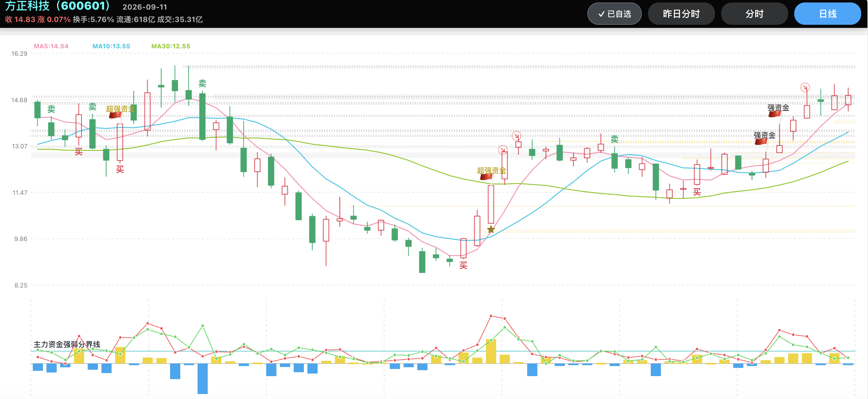Switch to the 昨日分时 view

681,14
